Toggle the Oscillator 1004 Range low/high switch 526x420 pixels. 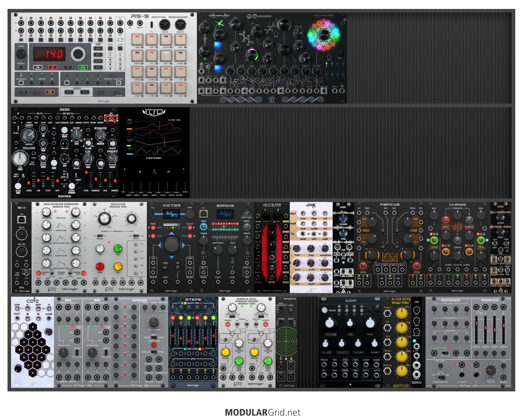[x=136, y=236]
